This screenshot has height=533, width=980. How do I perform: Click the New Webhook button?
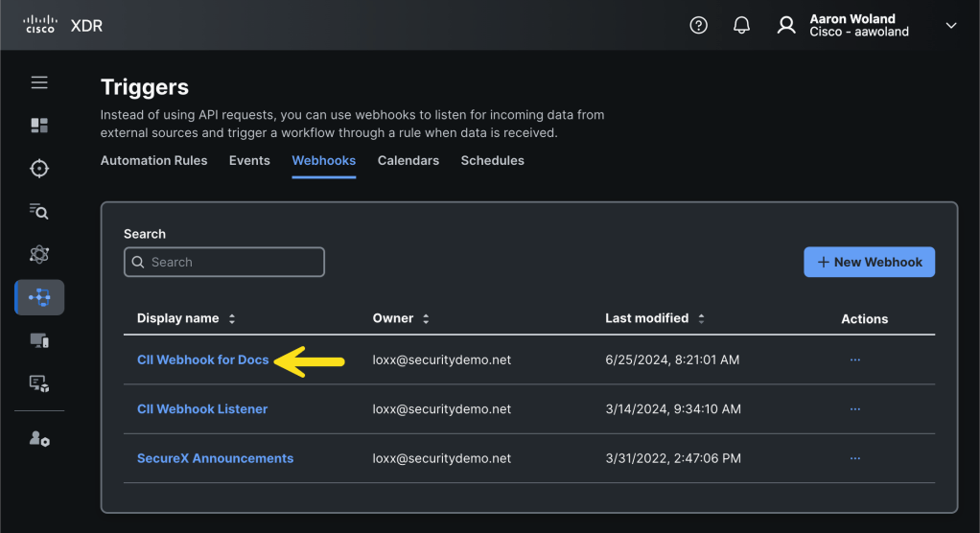[870, 262]
